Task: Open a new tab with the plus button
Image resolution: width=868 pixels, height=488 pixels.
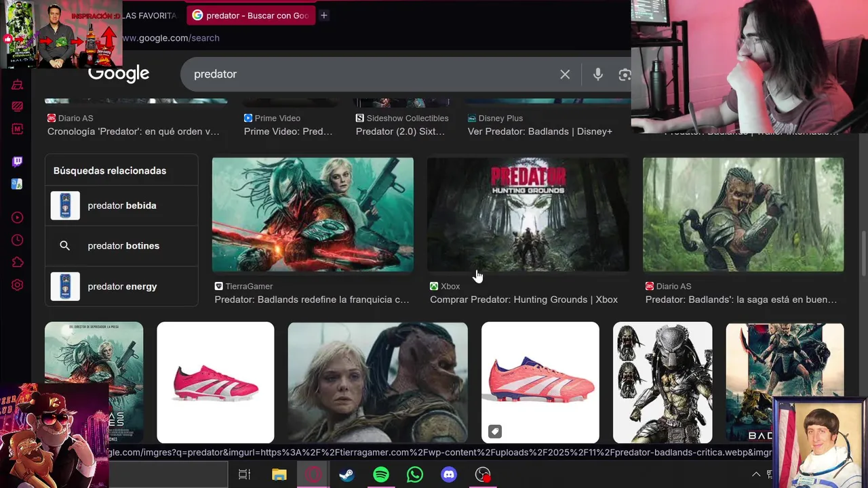Action: (x=324, y=15)
